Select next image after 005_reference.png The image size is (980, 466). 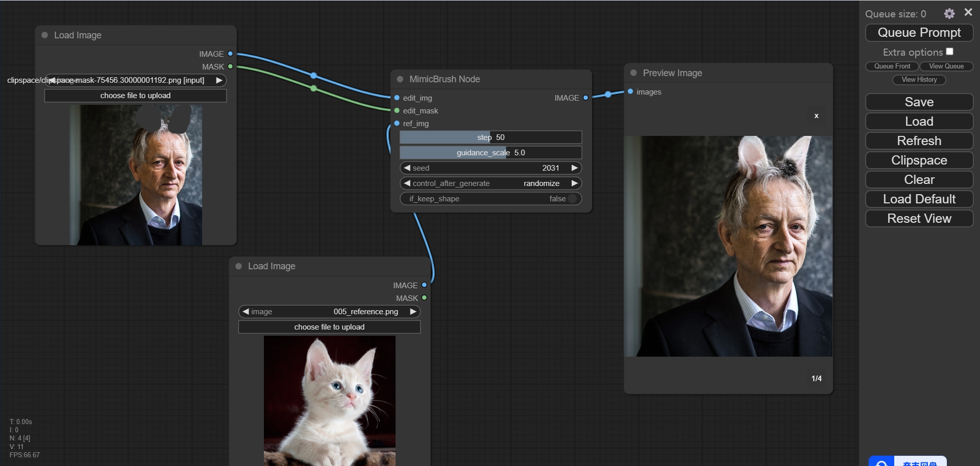[x=413, y=312]
